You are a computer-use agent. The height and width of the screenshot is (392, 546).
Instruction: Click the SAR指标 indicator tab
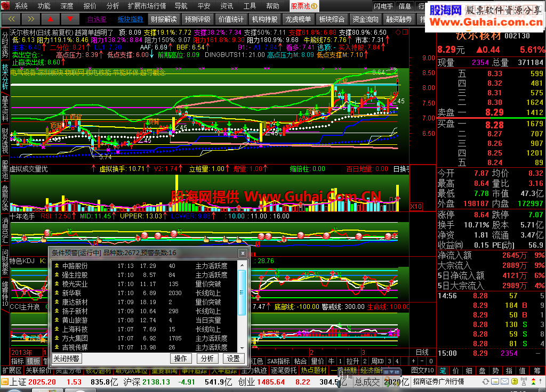coord(278,361)
